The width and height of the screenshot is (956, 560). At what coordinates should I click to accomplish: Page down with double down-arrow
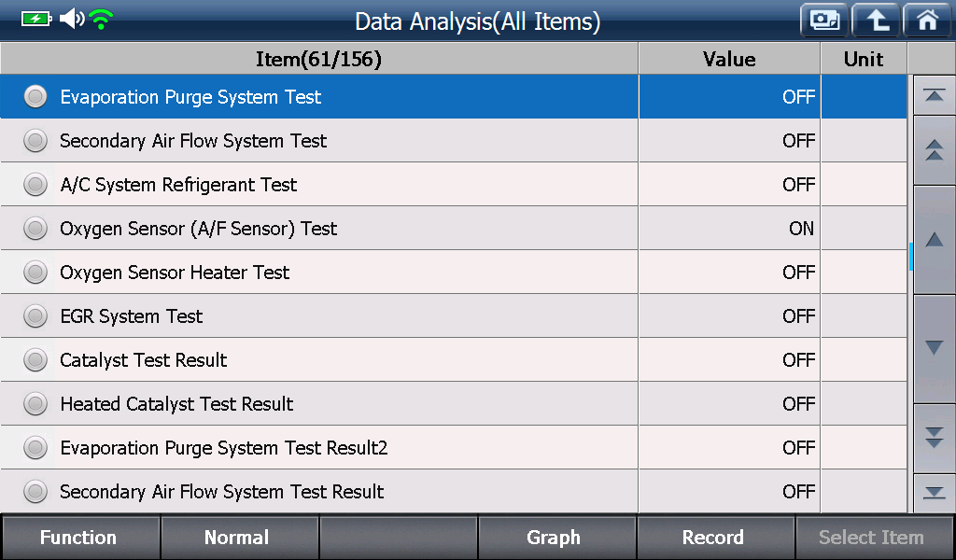934,438
